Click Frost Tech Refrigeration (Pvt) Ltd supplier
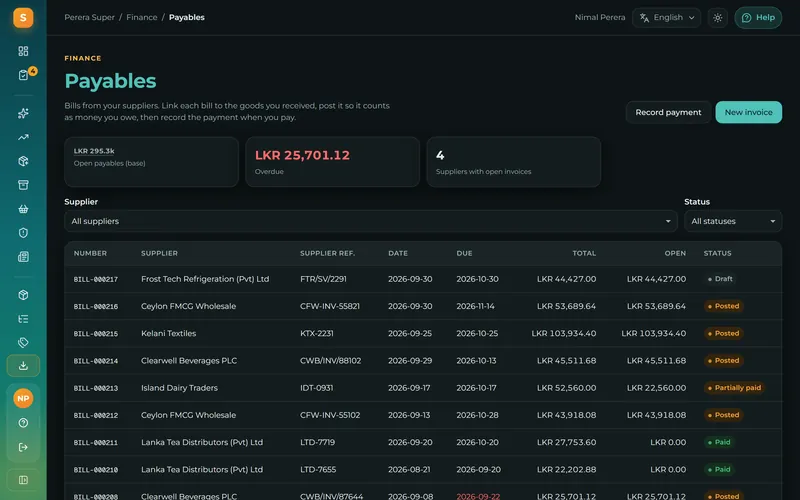 (205, 279)
